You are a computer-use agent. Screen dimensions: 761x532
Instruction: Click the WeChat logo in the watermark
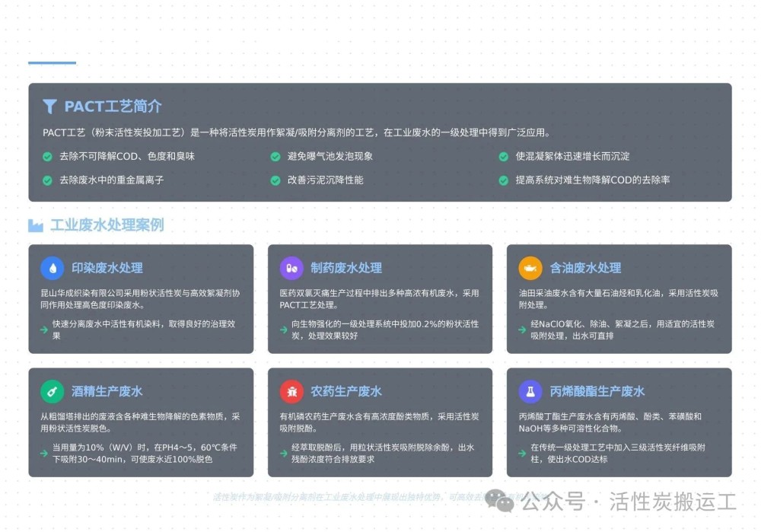(500, 501)
